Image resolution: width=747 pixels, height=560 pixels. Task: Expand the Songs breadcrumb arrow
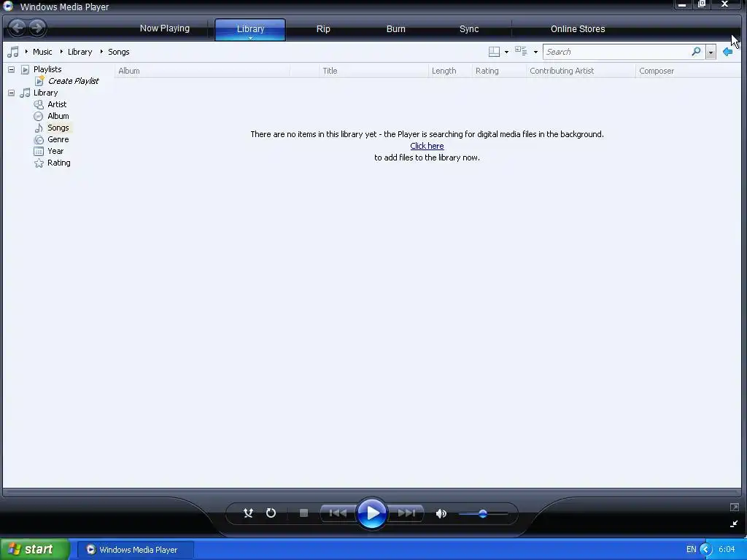click(101, 52)
